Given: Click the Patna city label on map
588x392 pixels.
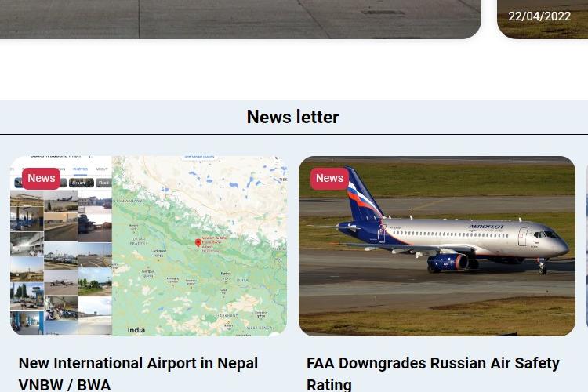Looking at the screenshot, I should click(x=226, y=274).
